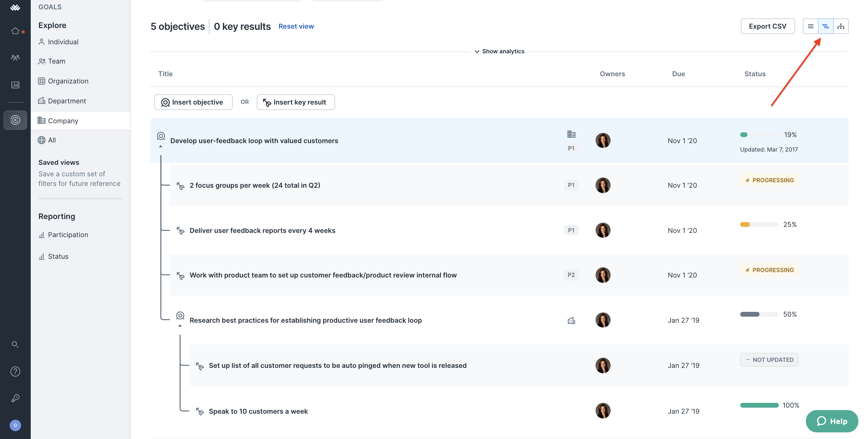Screen dimensions: 868x439
Task: Open the question mark help icon
Action: [x=15, y=371]
